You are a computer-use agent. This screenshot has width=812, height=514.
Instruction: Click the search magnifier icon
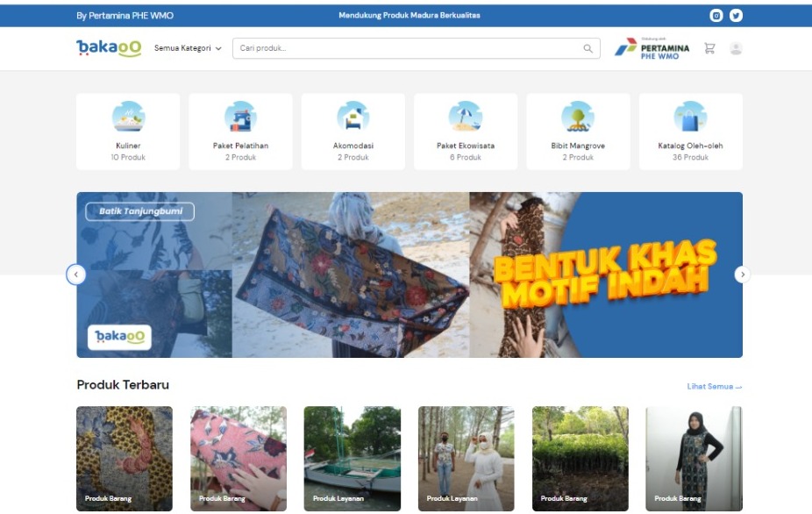588,49
